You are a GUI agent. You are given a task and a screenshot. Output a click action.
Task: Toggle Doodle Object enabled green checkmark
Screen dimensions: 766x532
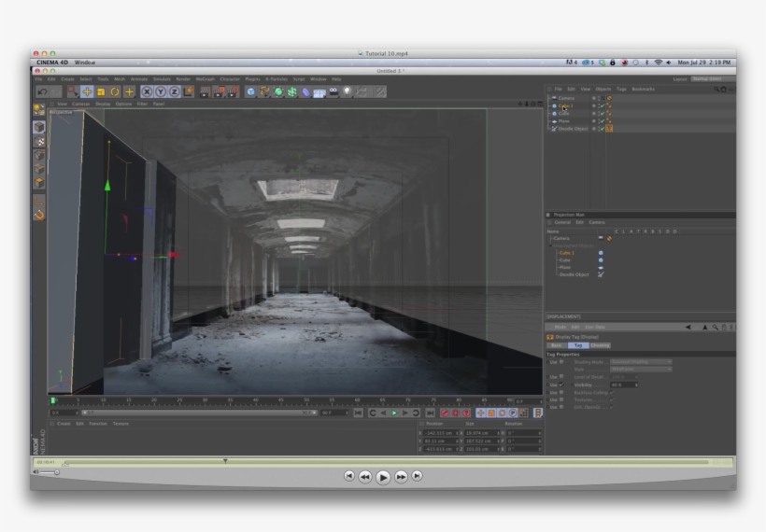(603, 129)
